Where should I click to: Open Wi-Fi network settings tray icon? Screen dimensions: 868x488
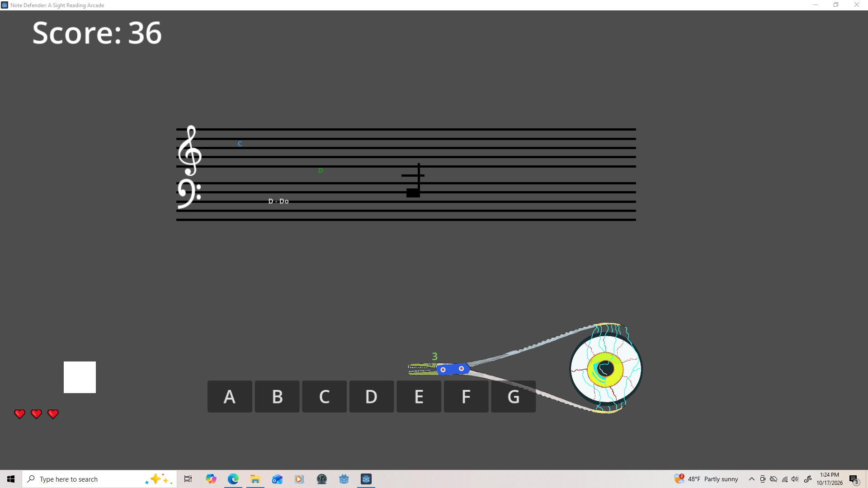tap(785, 479)
